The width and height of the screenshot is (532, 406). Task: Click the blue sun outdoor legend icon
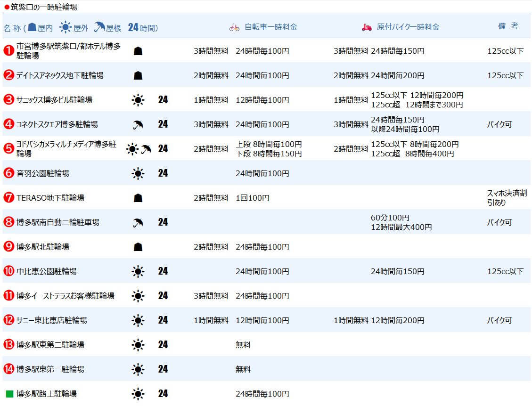(65, 27)
